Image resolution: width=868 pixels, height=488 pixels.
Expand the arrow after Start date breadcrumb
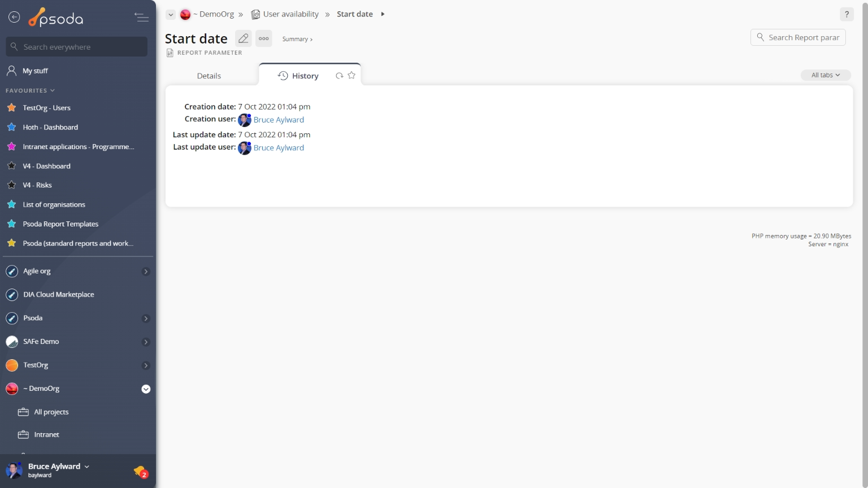click(383, 14)
